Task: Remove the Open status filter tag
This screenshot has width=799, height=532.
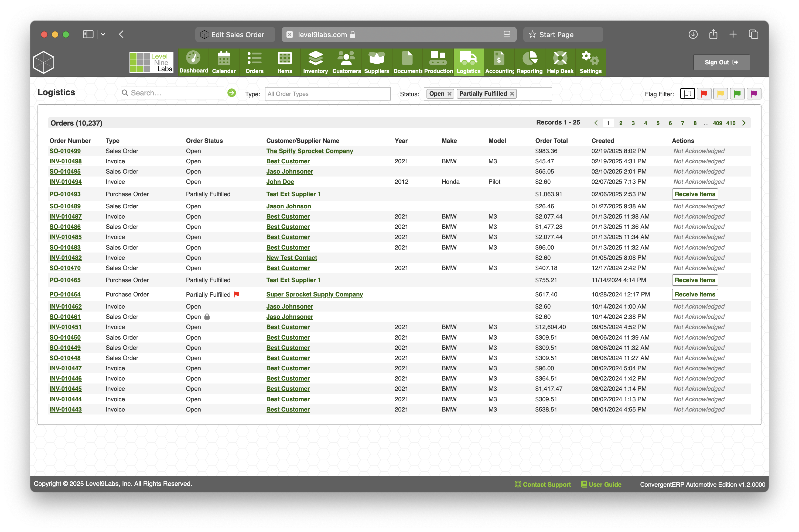Action: click(449, 94)
